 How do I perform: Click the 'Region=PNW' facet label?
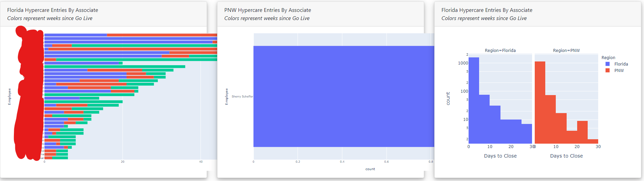click(x=566, y=50)
